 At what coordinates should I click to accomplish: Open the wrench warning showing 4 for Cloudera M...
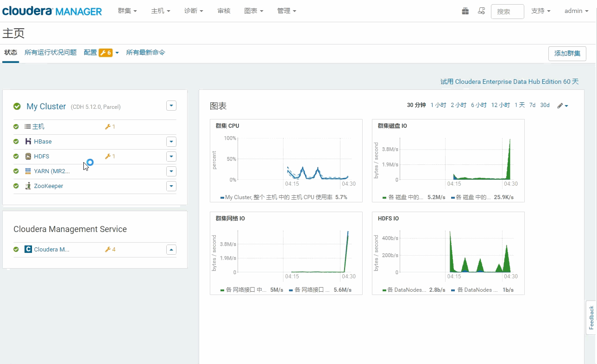[x=110, y=249]
